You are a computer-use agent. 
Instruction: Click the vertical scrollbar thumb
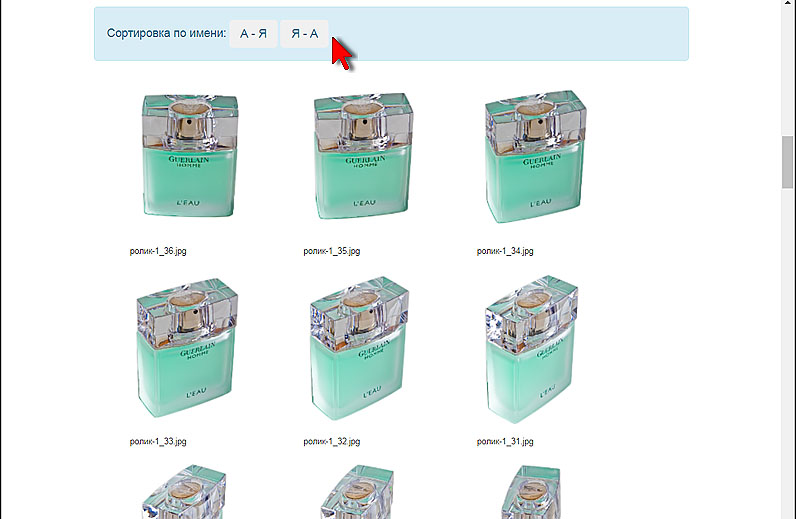[788, 161]
